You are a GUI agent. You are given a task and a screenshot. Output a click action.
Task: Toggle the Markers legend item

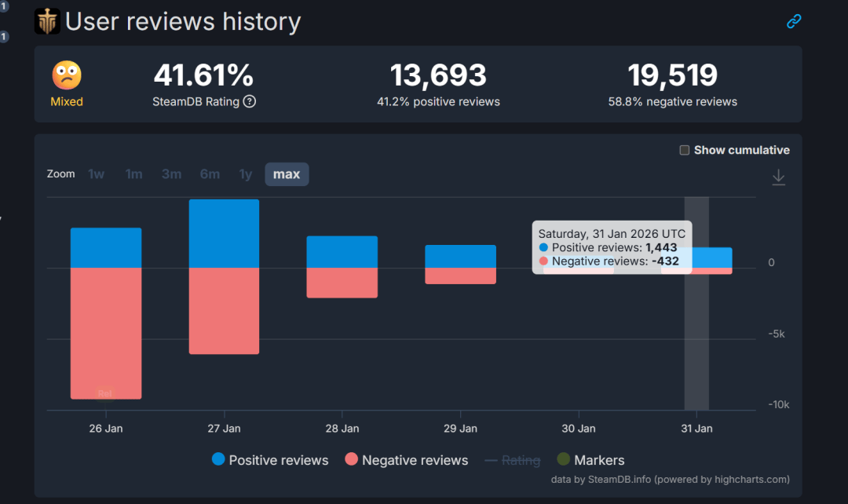coord(590,460)
